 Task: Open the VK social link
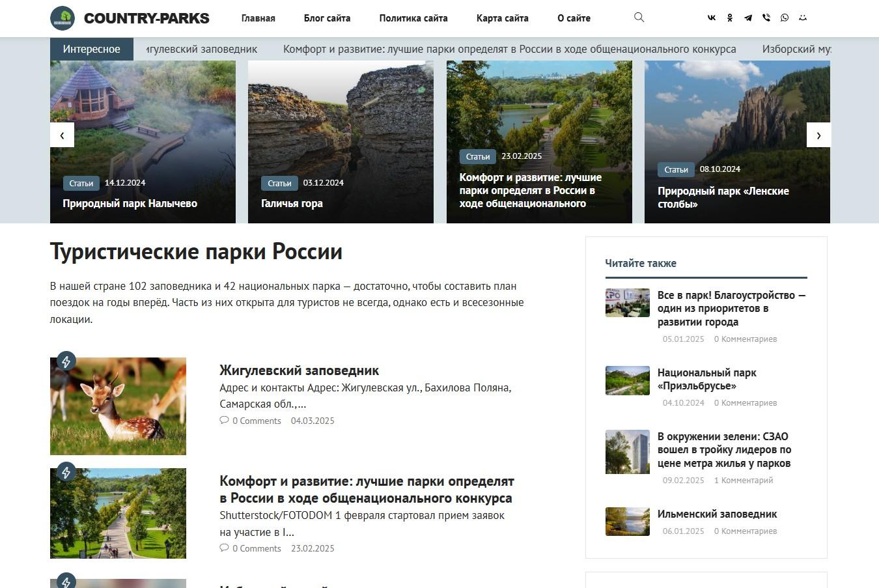(x=712, y=18)
